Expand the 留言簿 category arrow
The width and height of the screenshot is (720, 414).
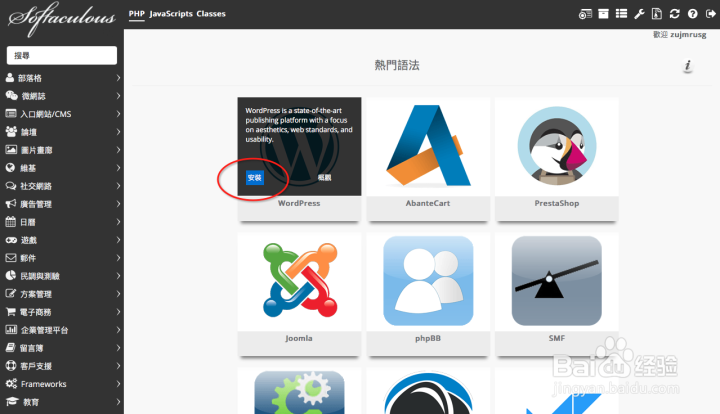(x=118, y=348)
